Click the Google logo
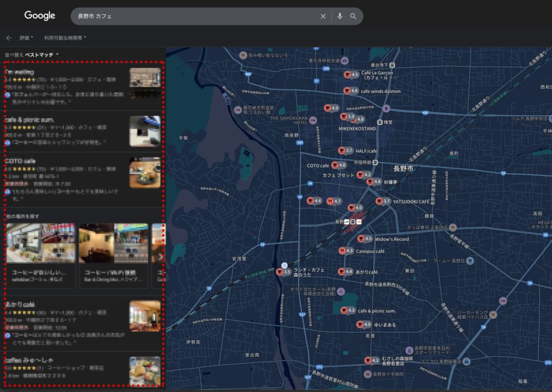This screenshot has width=552, height=392. tap(40, 16)
